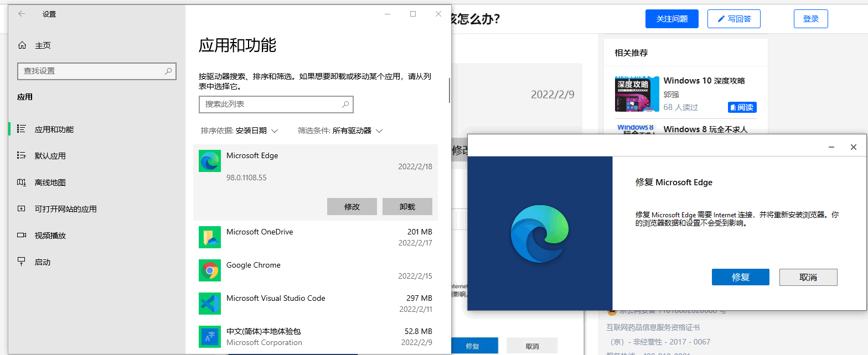Click the 应用和功能 list icon in sidebar
The height and width of the screenshot is (355, 868).
coord(22,129)
